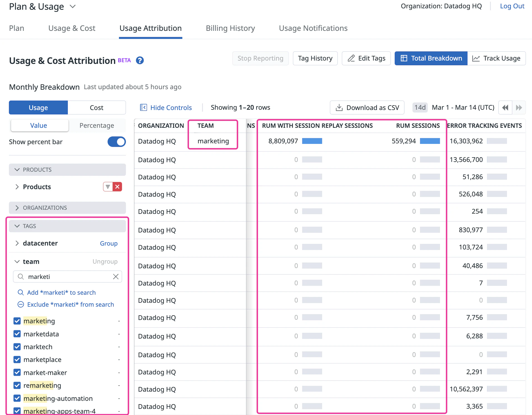Screen dimensions: 532x415
Task: Uncheck the marketdata team checkbox
Action: coord(17,334)
